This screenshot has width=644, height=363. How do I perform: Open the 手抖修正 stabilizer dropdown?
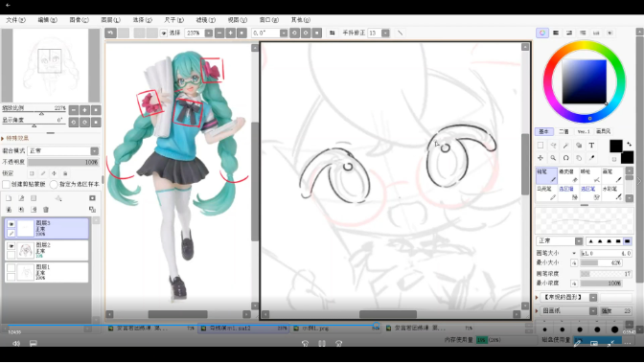(x=385, y=33)
